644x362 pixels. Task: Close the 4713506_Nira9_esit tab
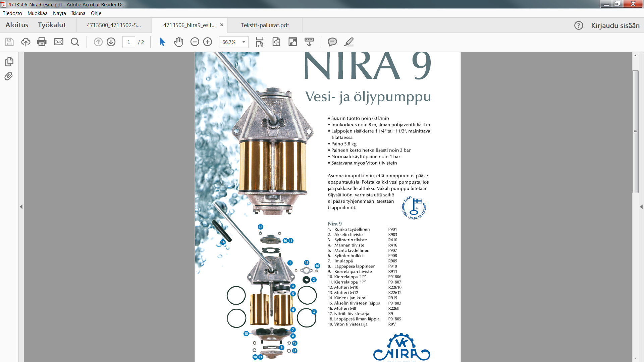click(x=222, y=25)
